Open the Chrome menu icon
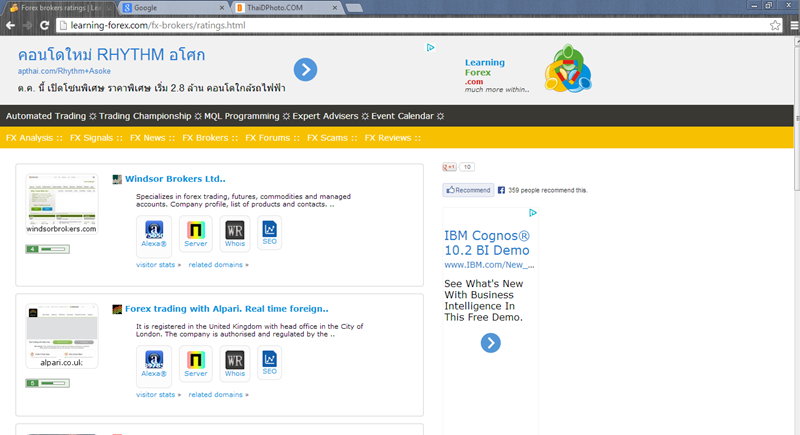800x435 pixels. pos(794,25)
